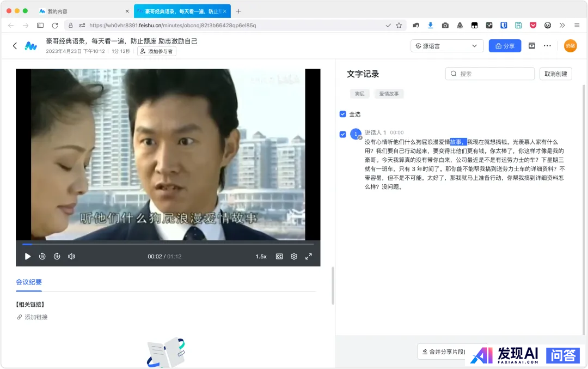Toggle the 全选 checkbox

tap(343, 114)
